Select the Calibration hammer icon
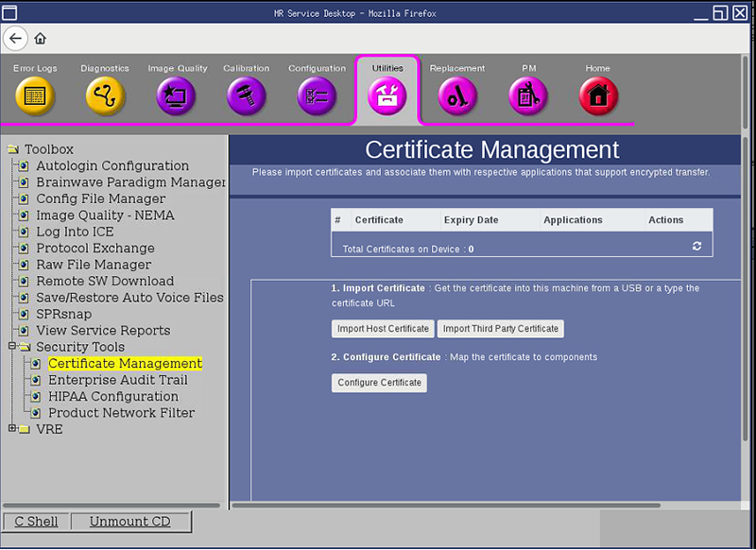Image resolution: width=756 pixels, height=550 pixels. click(x=246, y=95)
